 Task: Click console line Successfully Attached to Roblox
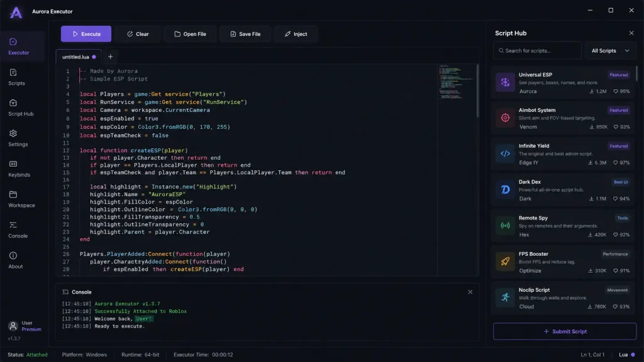[140, 311]
